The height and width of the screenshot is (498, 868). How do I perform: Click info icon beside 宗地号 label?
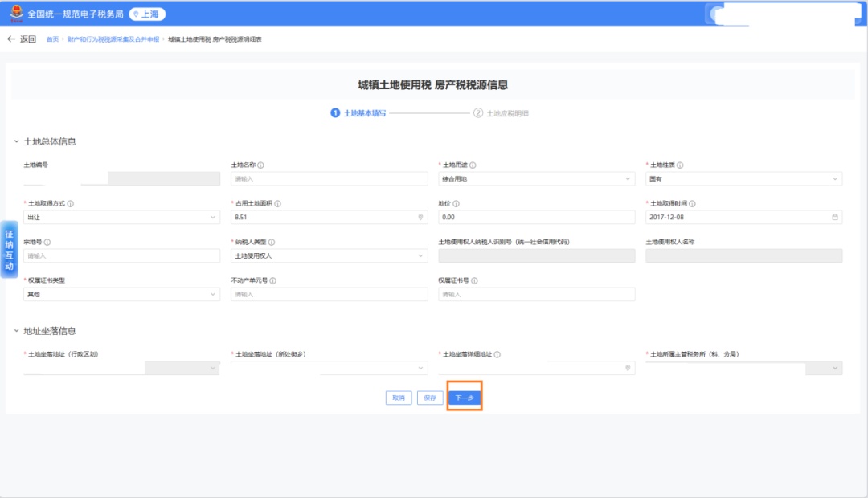(x=47, y=242)
